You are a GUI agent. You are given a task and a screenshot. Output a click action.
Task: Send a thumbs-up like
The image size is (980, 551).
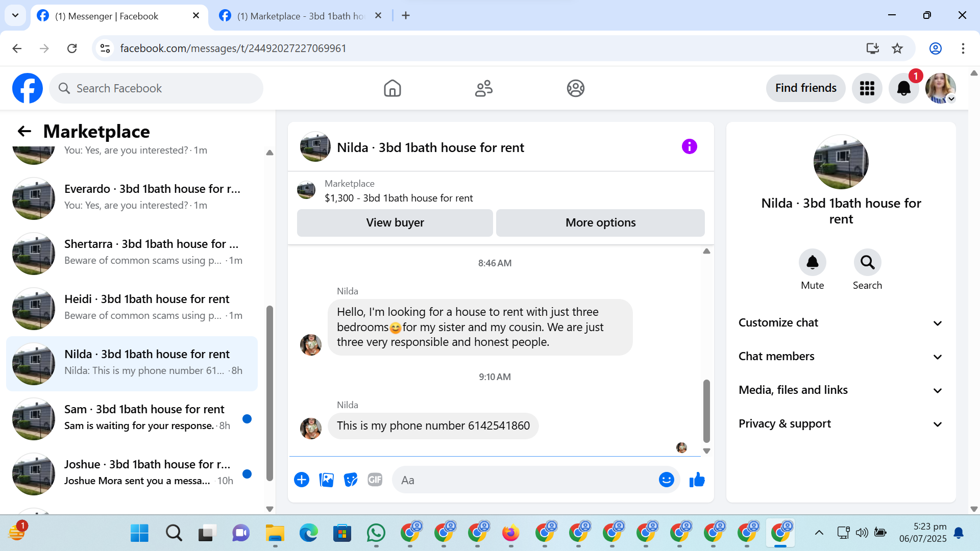[x=697, y=480]
